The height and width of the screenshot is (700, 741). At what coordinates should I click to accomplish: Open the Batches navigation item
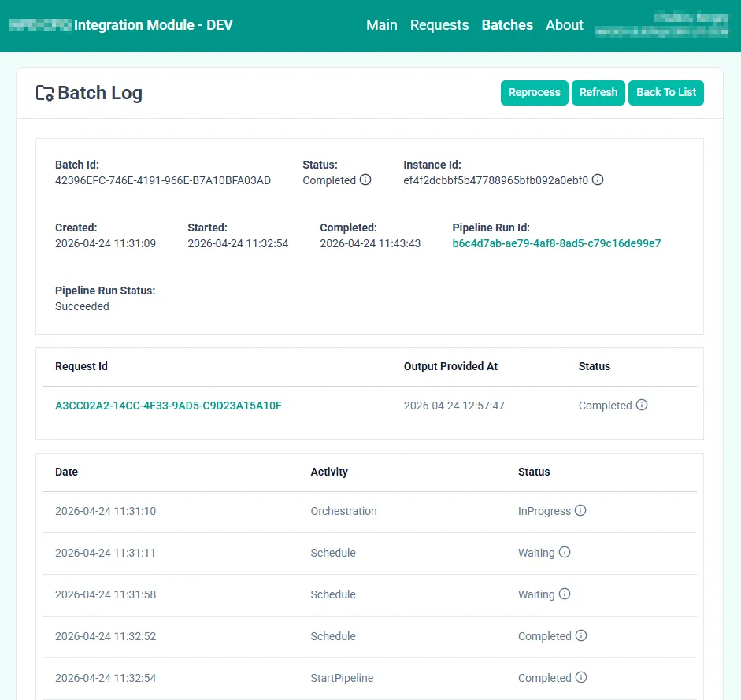507,25
